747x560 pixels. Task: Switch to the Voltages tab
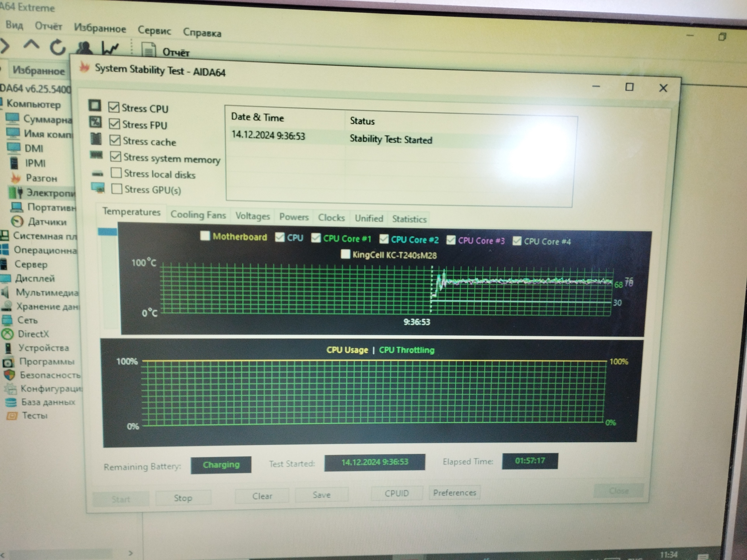tap(253, 216)
